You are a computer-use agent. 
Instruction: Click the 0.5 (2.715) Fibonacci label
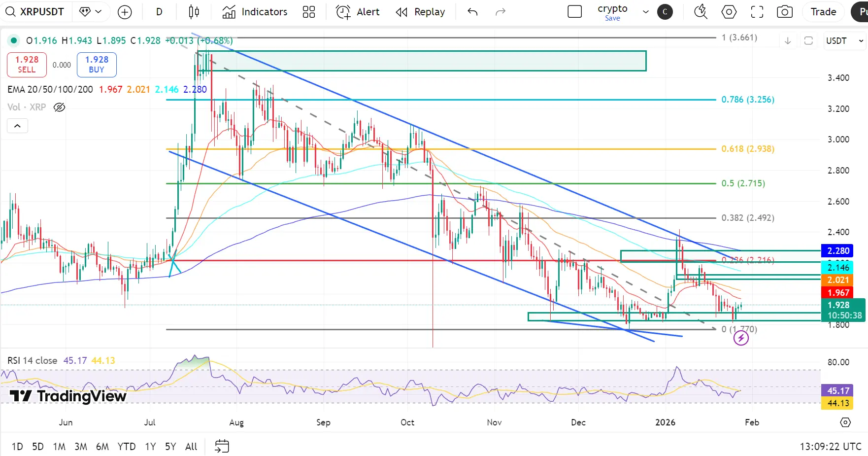[x=743, y=183]
